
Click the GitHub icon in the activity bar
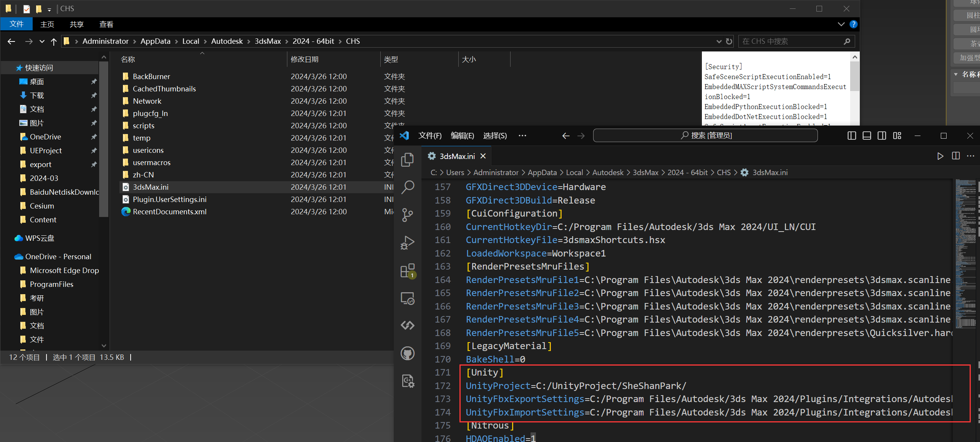click(x=408, y=353)
